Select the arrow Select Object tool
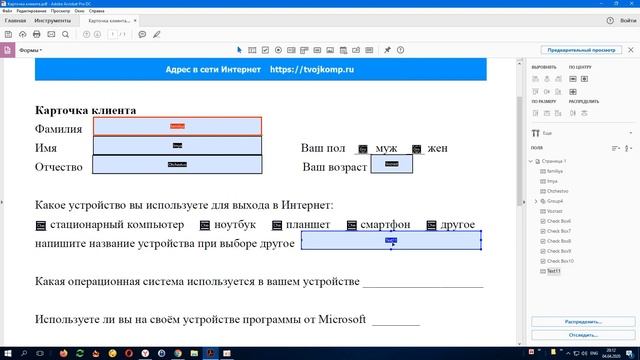Screen dimensions: 640x360 pos(239,50)
